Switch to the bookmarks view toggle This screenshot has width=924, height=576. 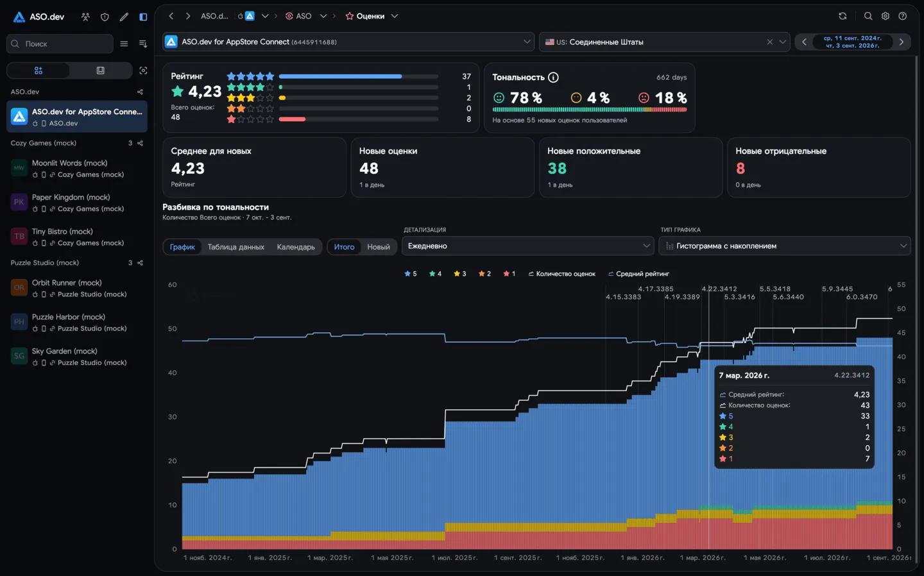[100, 71]
